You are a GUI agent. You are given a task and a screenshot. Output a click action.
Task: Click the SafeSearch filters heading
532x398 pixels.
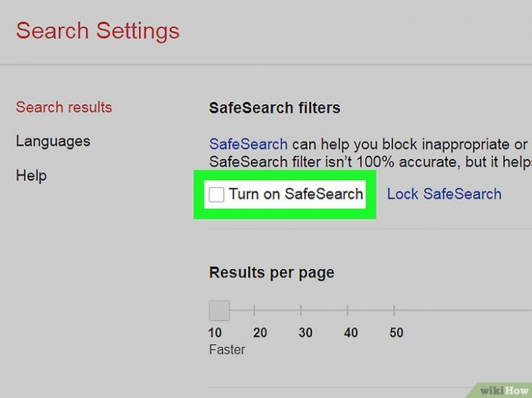(275, 108)
